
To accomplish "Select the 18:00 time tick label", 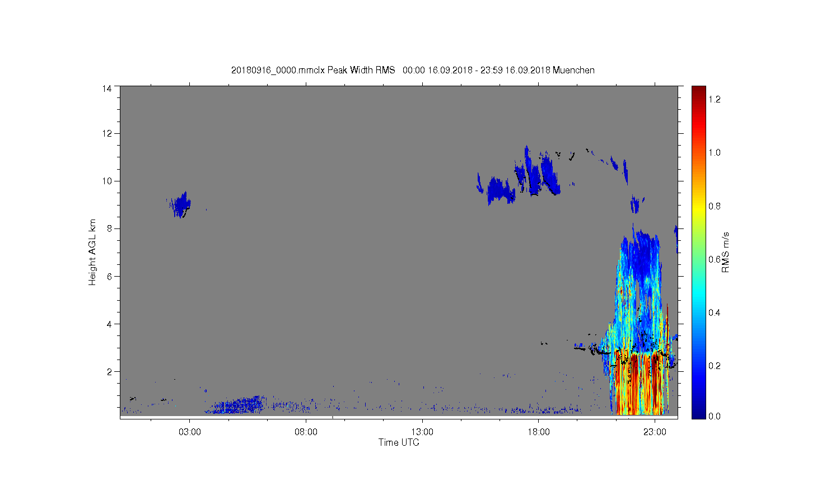I will [x=539, y=432].
